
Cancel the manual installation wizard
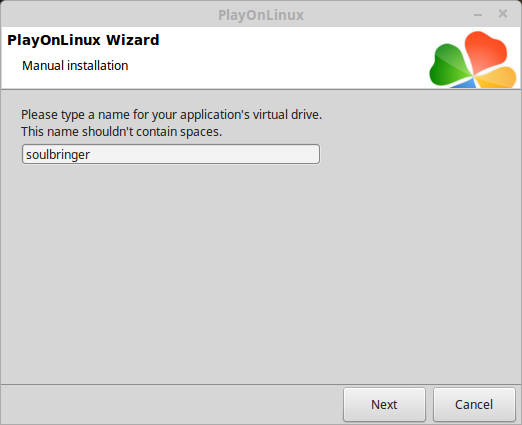tap(474, 404)
